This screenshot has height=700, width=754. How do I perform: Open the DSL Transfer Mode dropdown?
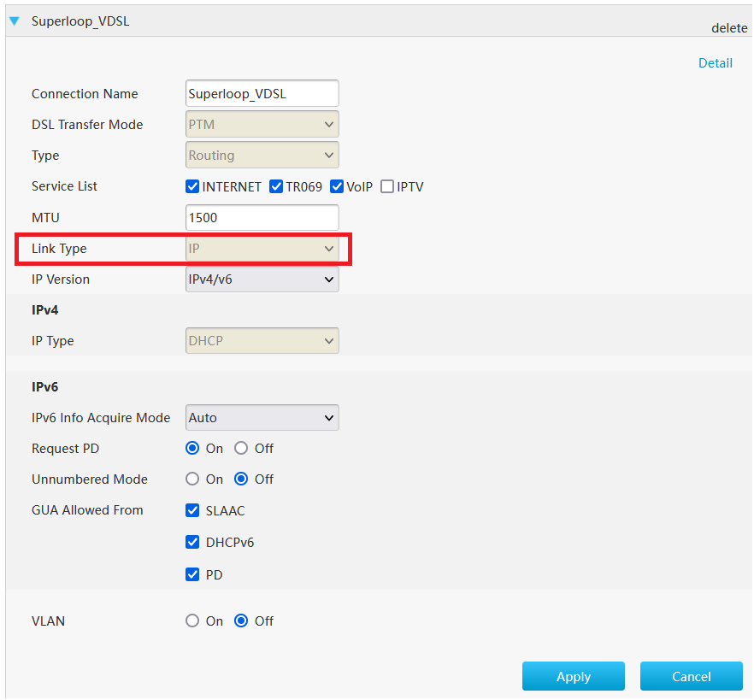click(x=262, y=124)
